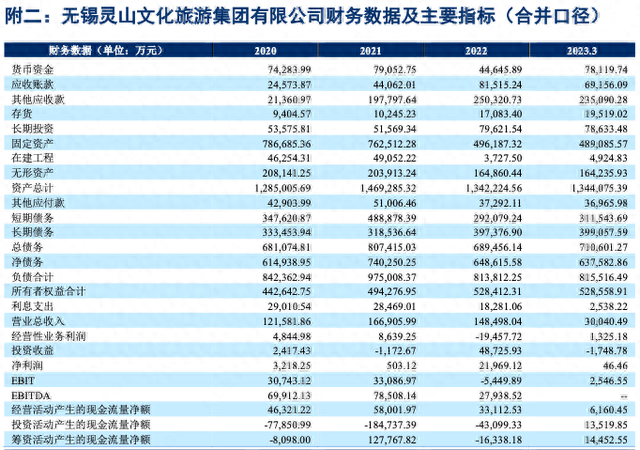The width and height of the screenshot is (640, 450).
Task: Select the row label '存货'
Action: (22, 114)
